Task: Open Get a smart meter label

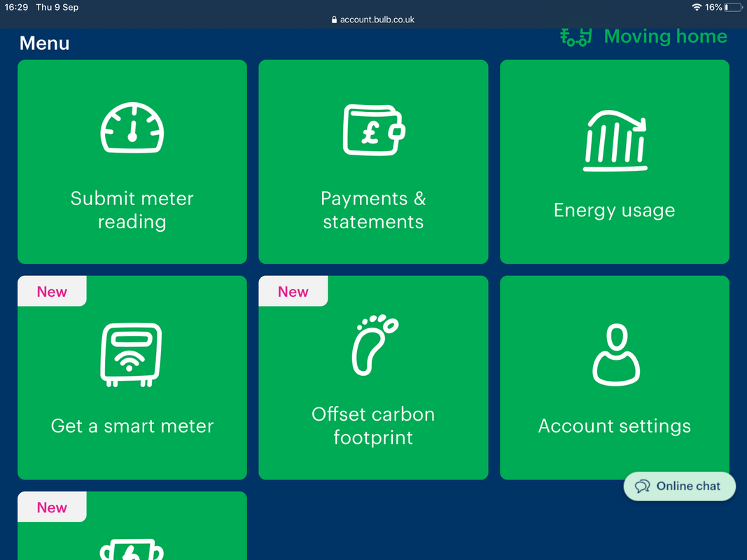Action: click(132, 426)
